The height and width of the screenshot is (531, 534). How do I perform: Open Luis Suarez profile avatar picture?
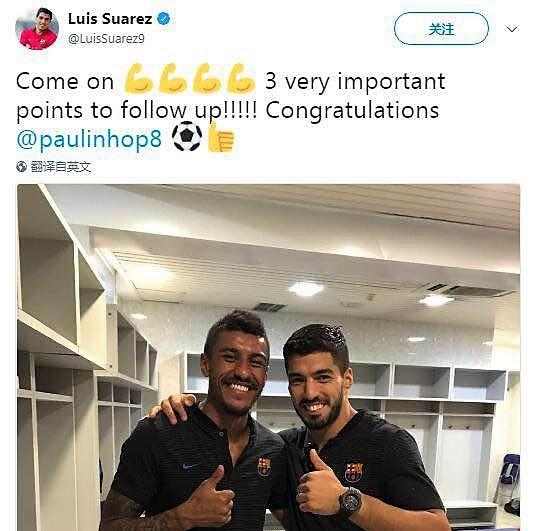point(37,29)
